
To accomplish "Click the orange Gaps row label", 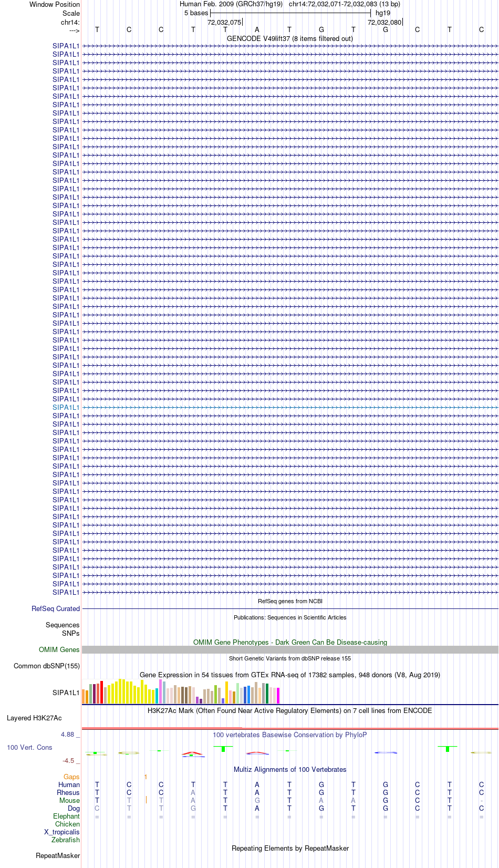I will (71, 777).
